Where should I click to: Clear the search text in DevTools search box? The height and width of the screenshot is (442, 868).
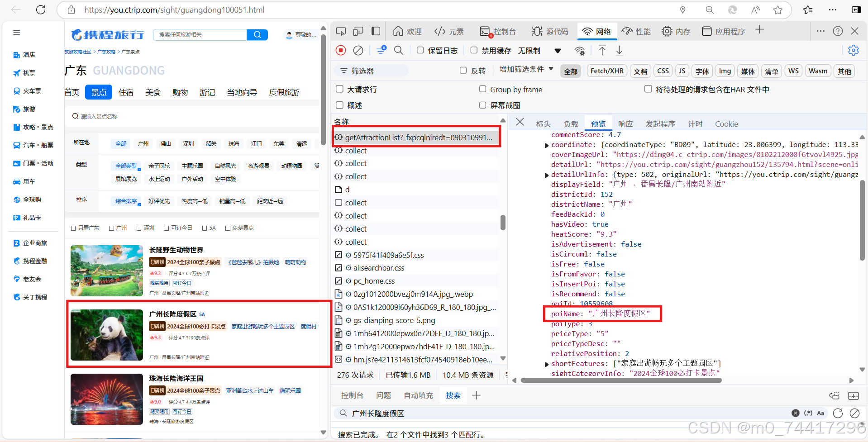point(795,413)
